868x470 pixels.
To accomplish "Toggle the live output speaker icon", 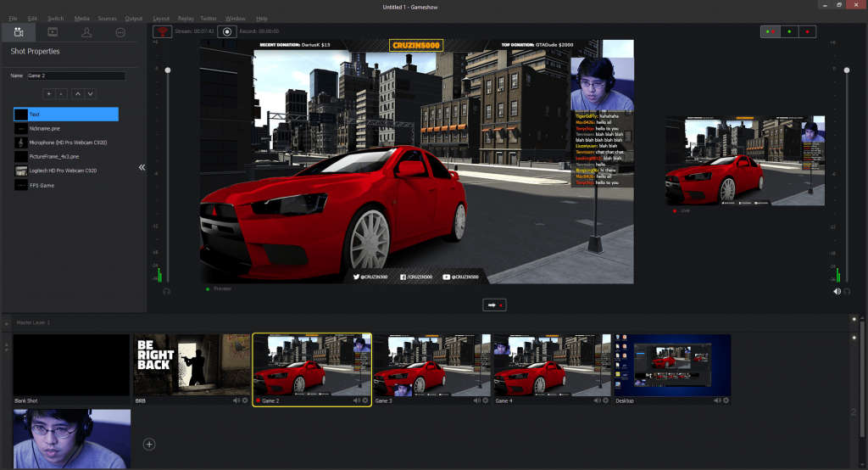I will pos(837,291).
